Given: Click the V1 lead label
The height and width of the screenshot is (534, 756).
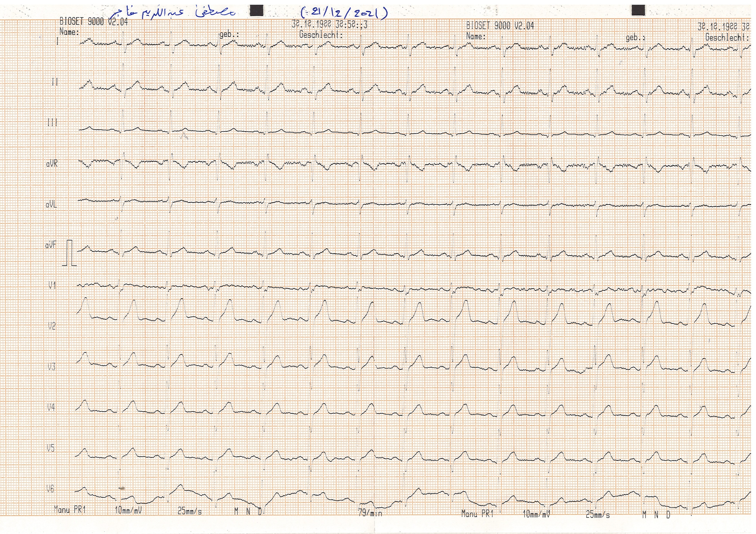Looking at the screenshot, I should 52,285.
